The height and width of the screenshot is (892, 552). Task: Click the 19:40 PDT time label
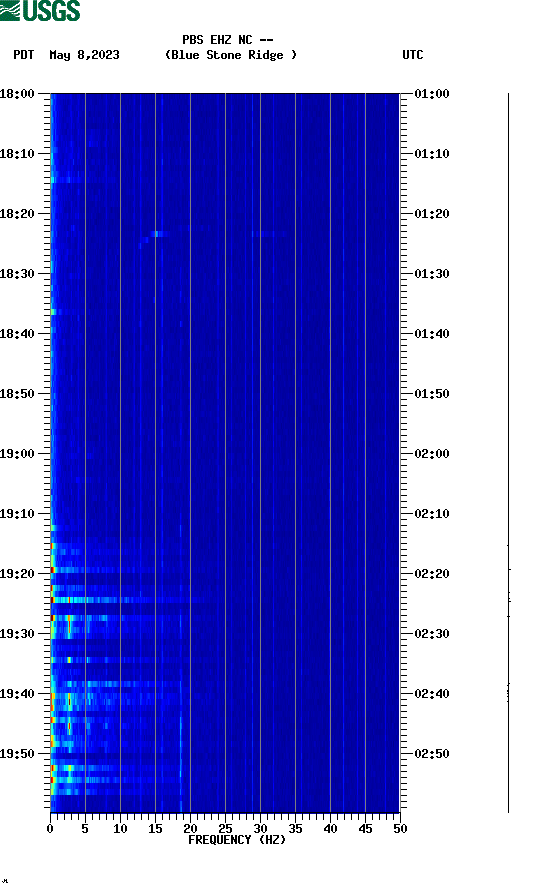[x=17, y=694]
